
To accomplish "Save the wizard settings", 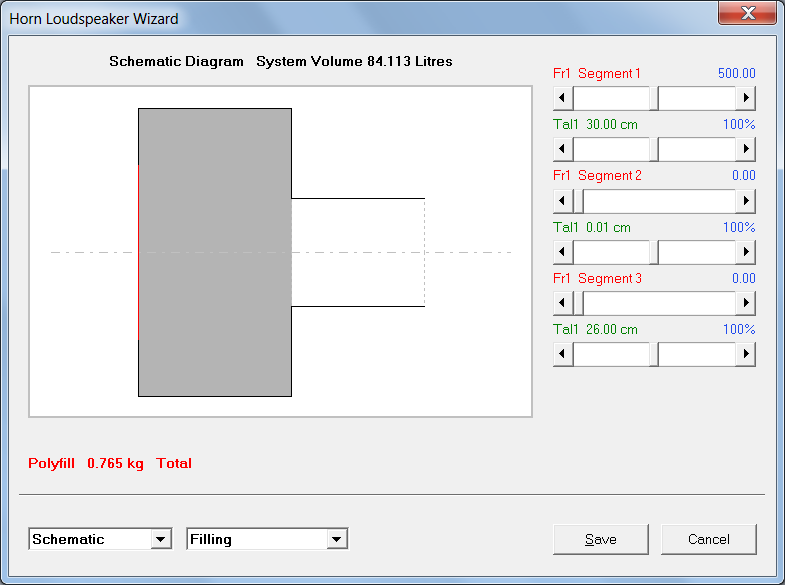I will (601, 539).
